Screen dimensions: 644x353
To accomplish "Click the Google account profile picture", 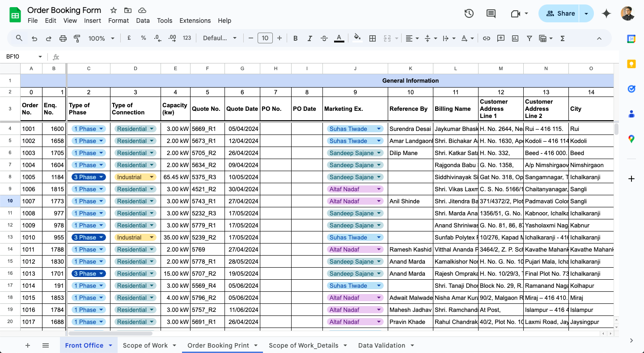I will click(628, 13).
